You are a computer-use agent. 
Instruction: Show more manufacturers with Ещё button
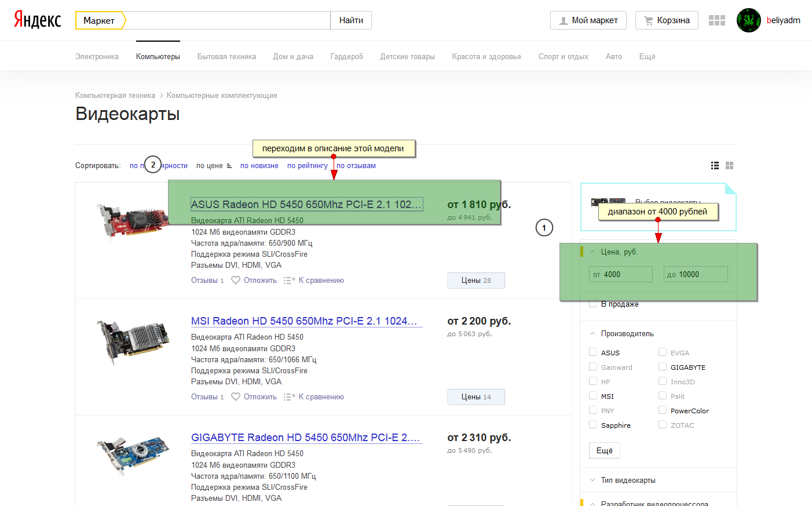605,451
